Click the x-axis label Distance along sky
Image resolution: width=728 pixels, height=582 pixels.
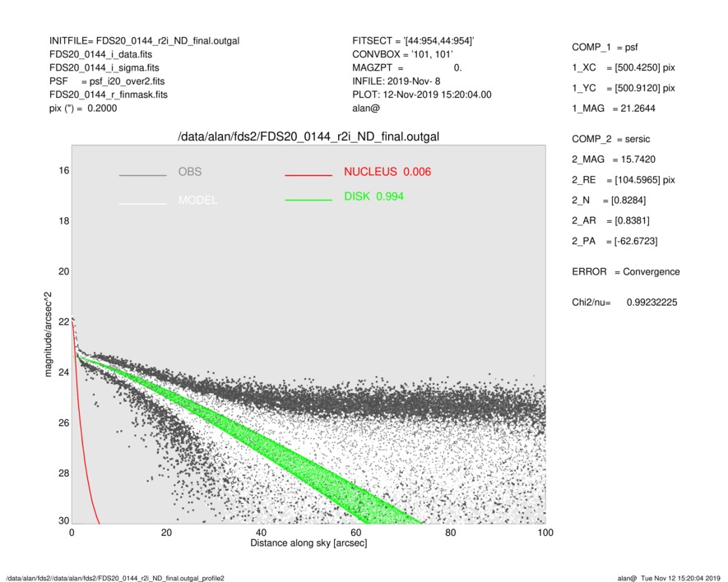pos(308,543)
